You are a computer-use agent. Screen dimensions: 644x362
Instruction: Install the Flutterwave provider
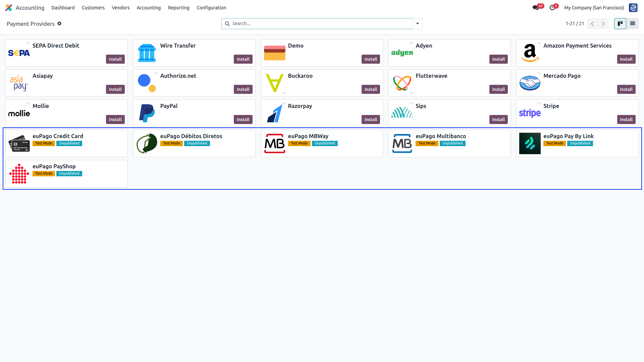click(498, 89)
